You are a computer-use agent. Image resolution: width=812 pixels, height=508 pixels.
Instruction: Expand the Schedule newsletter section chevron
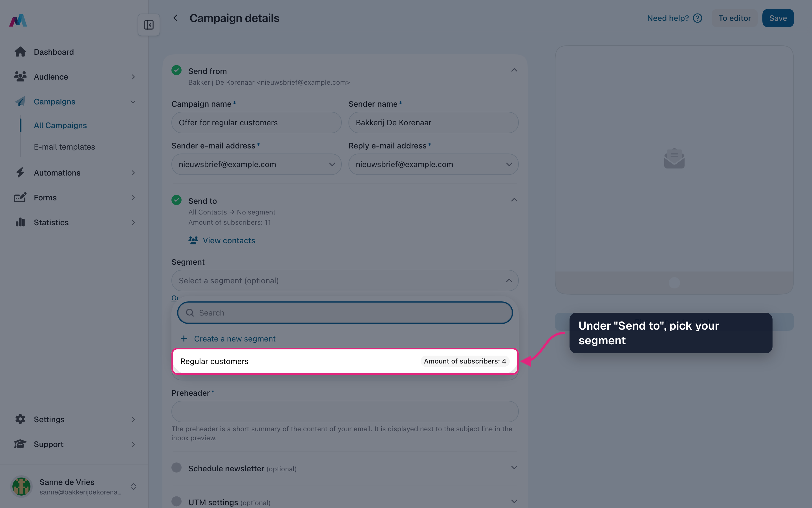[x=514, y=468]
